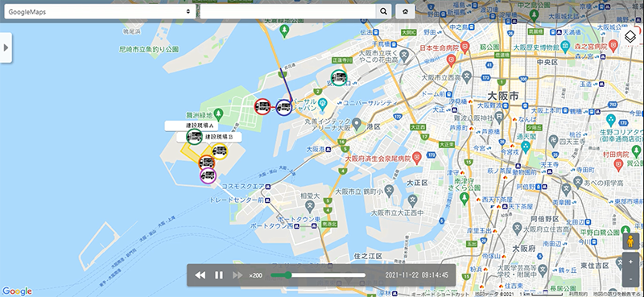This screenshot has width=644, height=297.
Task: Select the purple truck marker
Action: tap(208, 175)
